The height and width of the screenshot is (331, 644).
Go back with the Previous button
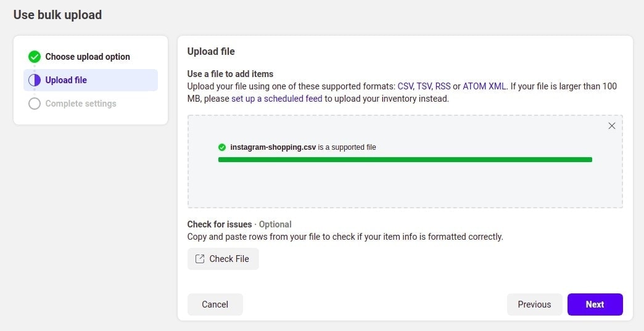click(x=534, y=304)
